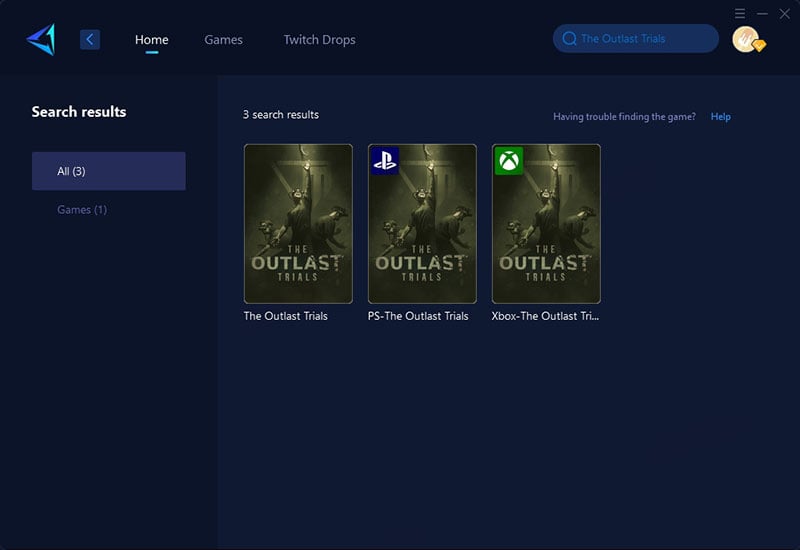Click the search magnifier icon
The image size is (800, 550).
569,38
